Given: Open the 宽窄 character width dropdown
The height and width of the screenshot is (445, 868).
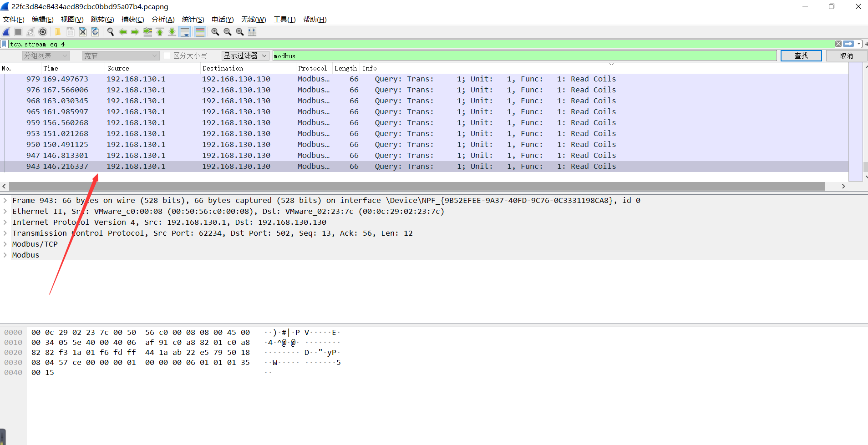Looking at the screenshot, I should pos(121,56).
